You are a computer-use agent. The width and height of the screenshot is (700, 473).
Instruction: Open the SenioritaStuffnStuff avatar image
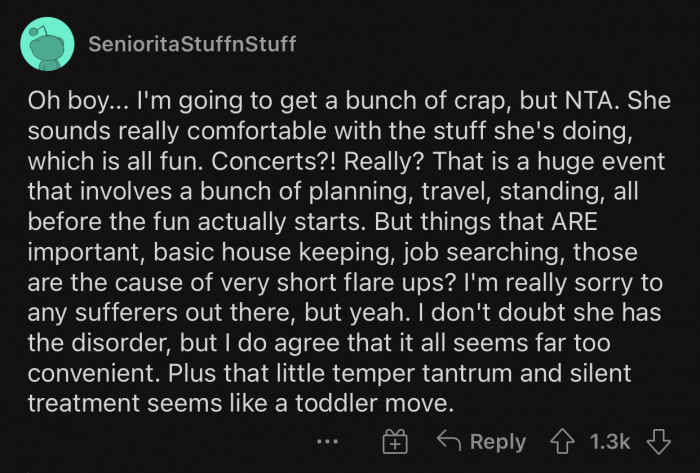click(x=46, y=45)
